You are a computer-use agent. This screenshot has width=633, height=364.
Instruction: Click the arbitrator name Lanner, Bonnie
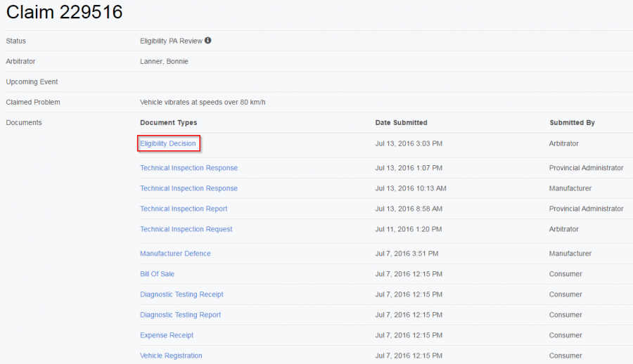(x=164, y=61)
